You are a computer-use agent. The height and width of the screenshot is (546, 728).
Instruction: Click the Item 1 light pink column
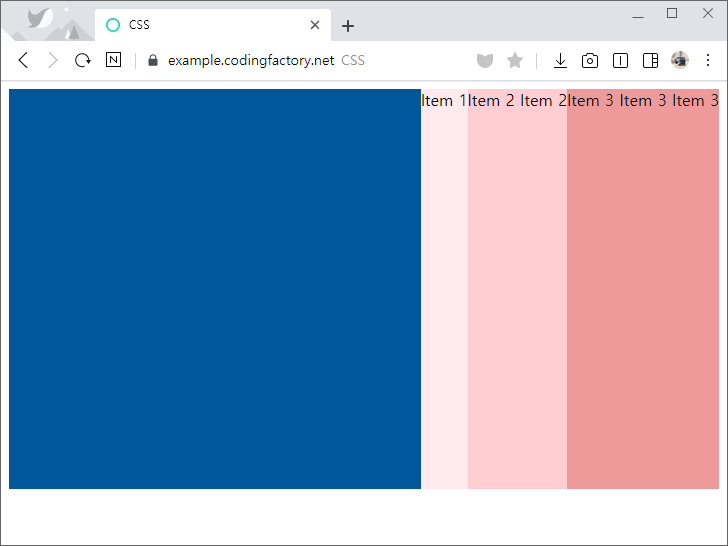pyautogui.click(x=444, y=289)
